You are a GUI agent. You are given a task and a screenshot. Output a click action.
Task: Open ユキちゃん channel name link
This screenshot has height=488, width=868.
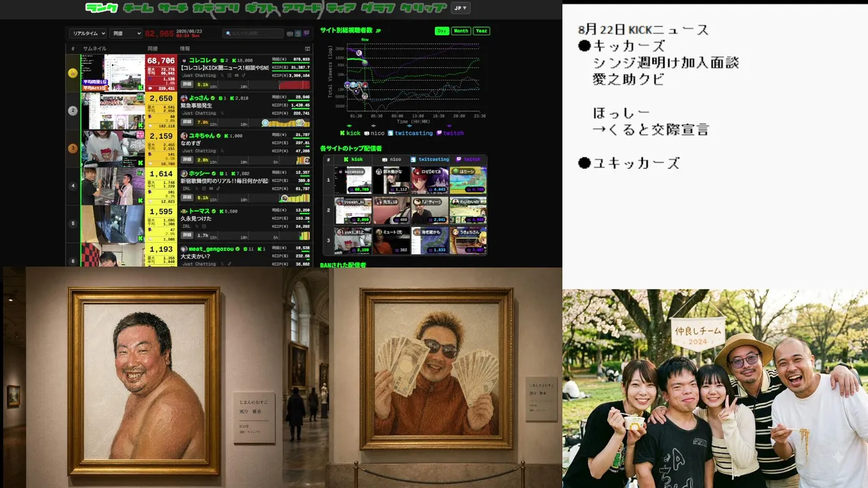(x=201, y=136)
